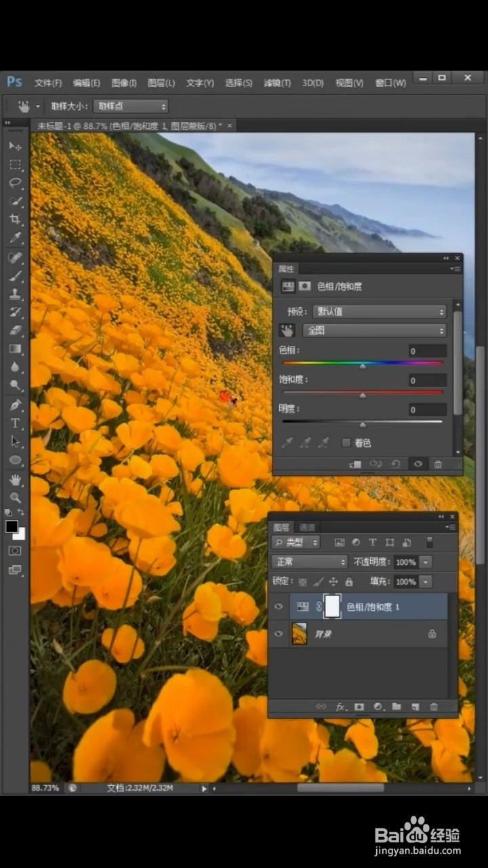Select the Quick Selection tool
488x868 pixels.
(15, 201)
